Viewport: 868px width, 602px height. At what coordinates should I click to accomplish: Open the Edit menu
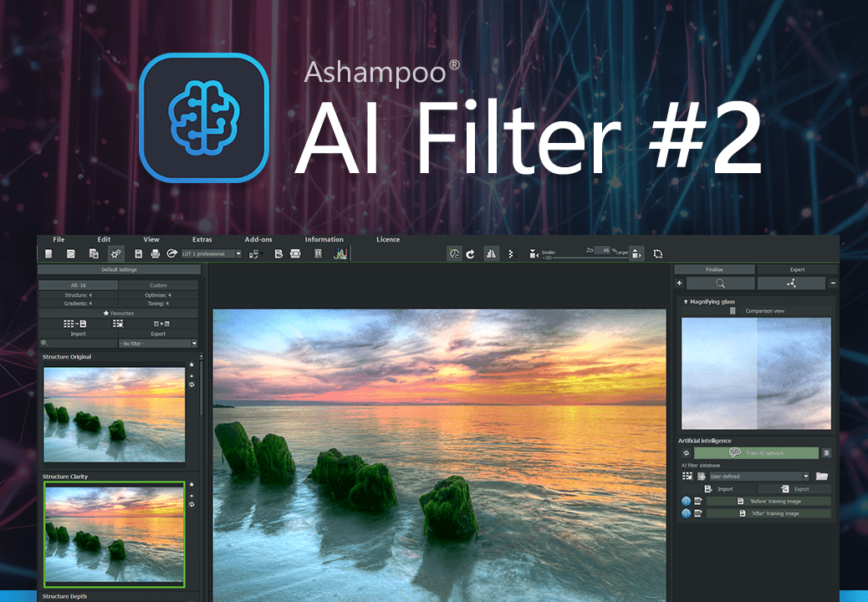[104, 240]
